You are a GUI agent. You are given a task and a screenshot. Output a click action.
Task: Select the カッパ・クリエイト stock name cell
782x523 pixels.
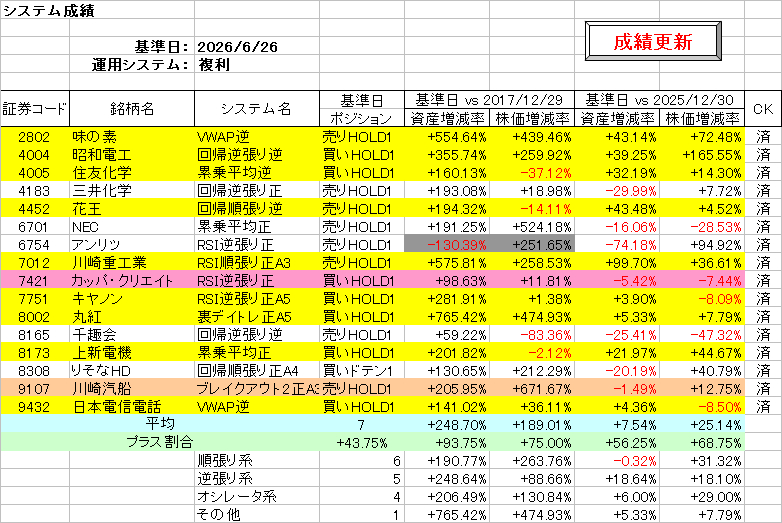[x=132, y=281]
